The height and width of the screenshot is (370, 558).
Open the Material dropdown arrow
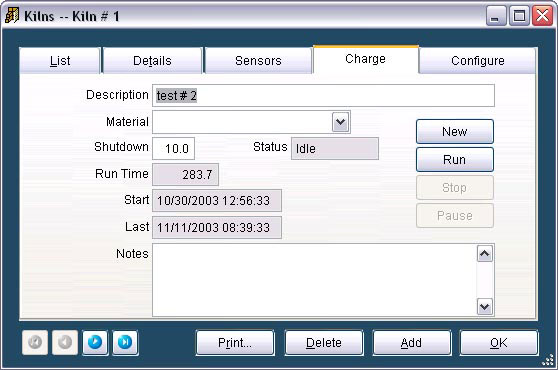pos(341,122)
